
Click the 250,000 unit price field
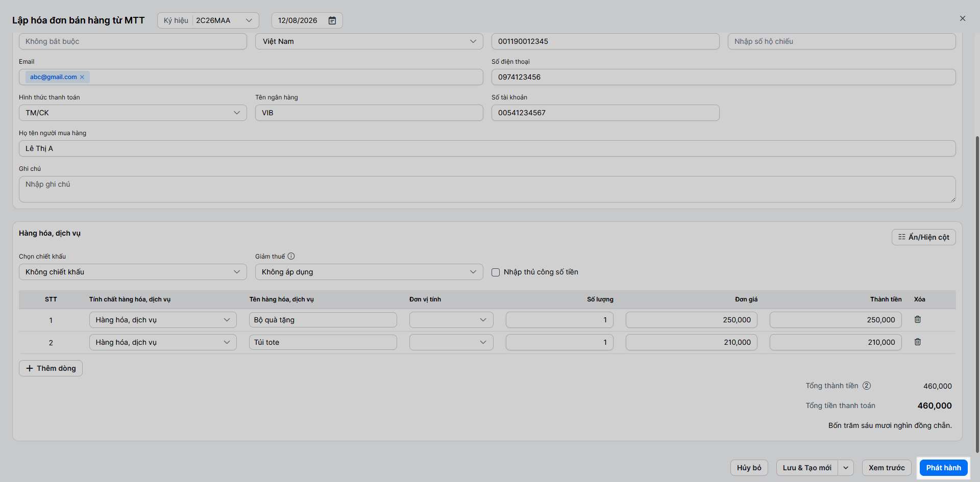click(x=692, y=320)
